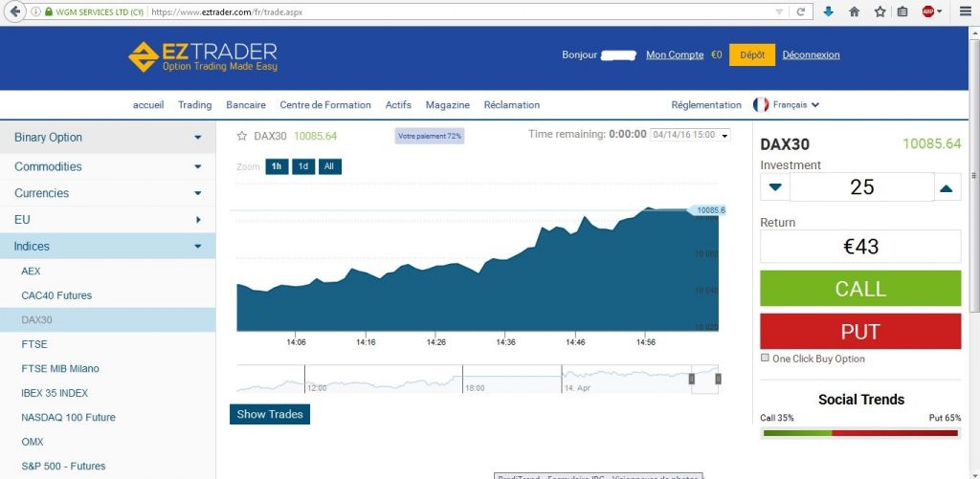Viewport: 980px width, 479px height.
Task: Decrease investment with down arrow
Action: pyautogui.click(x=775, y=186)
